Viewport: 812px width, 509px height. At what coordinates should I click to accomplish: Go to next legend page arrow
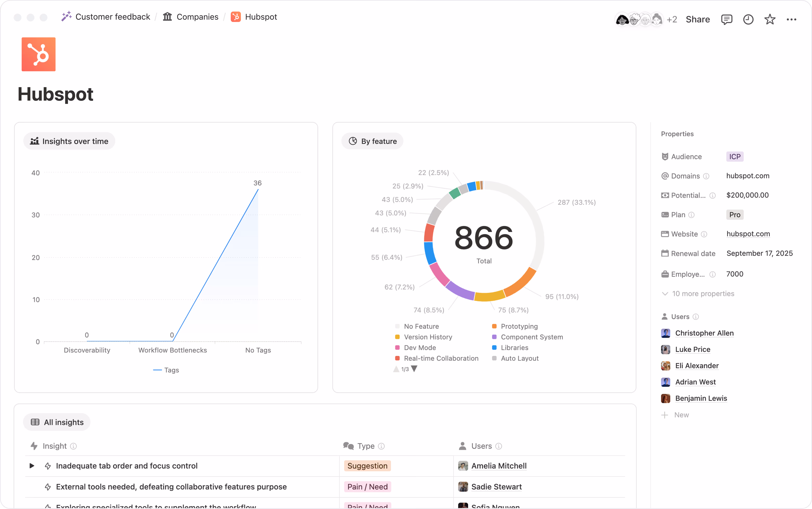click(414, 369)
